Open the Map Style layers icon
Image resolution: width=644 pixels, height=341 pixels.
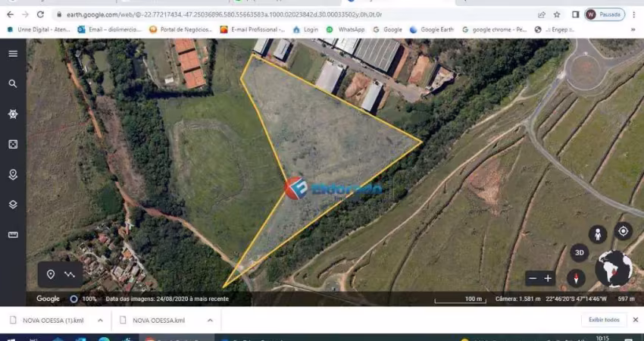13,205
